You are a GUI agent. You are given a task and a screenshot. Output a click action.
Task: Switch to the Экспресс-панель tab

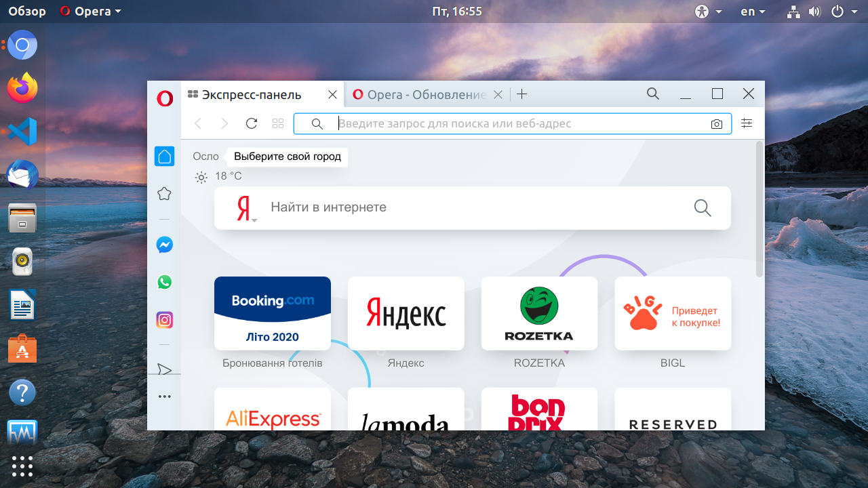pos(263,95)
